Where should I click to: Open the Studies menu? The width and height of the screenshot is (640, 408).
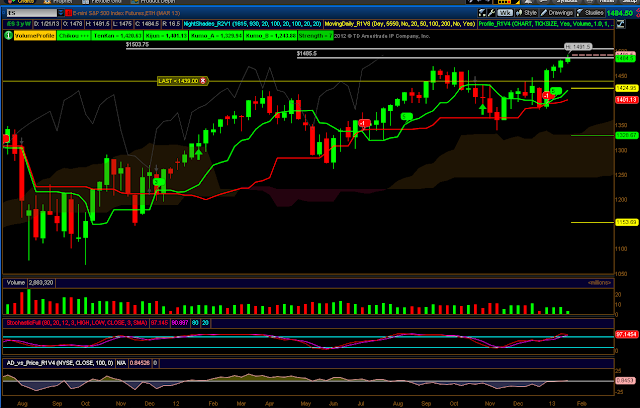point(590,13)
